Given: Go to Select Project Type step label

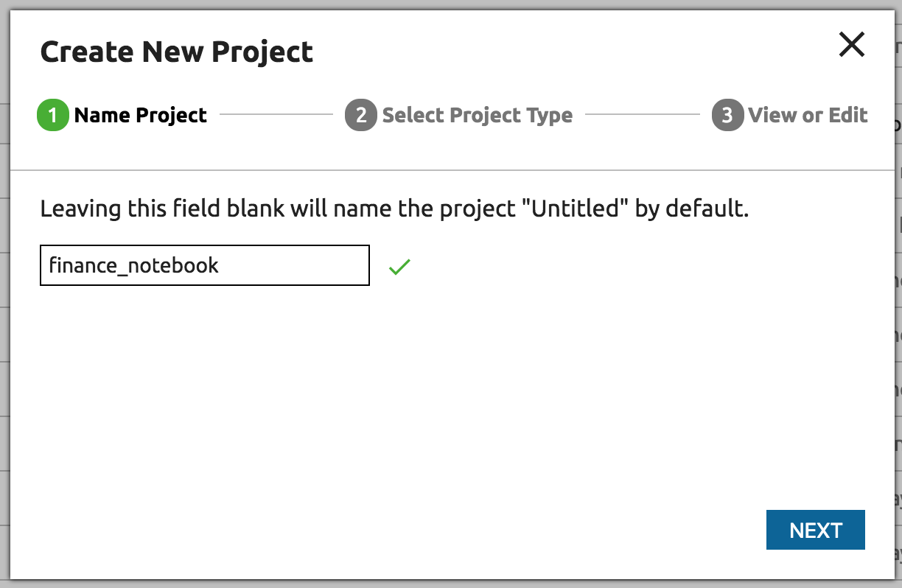Looking at the screenshot, I should click(477, 116).
